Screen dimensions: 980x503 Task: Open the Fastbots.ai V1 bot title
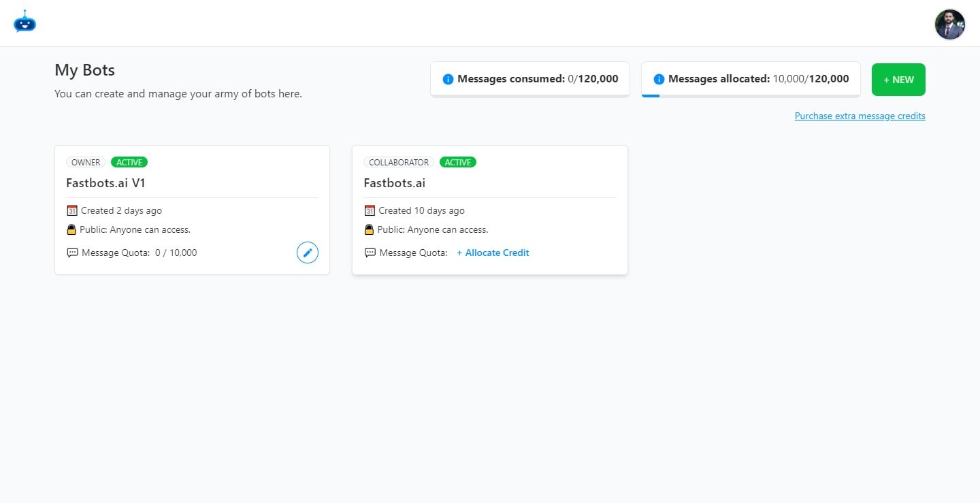105,182
